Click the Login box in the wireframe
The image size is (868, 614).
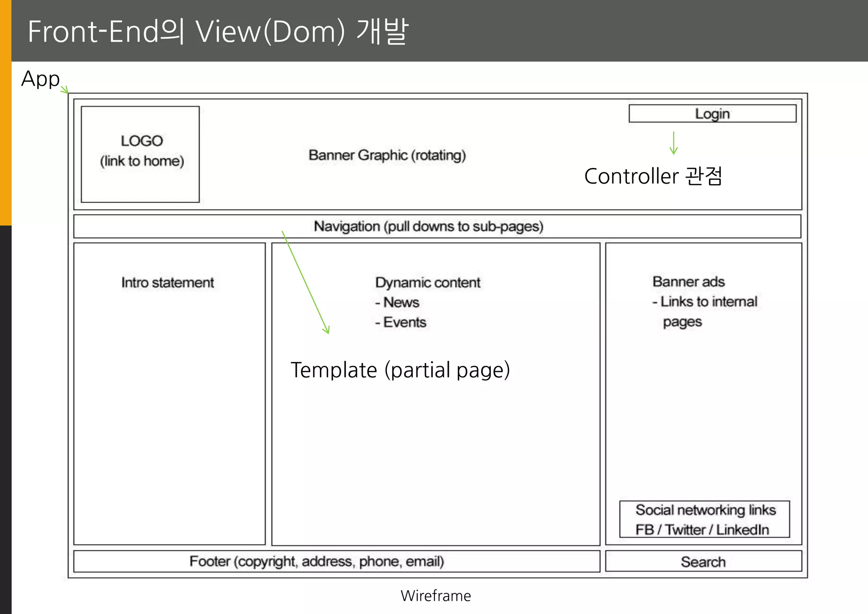712,114
